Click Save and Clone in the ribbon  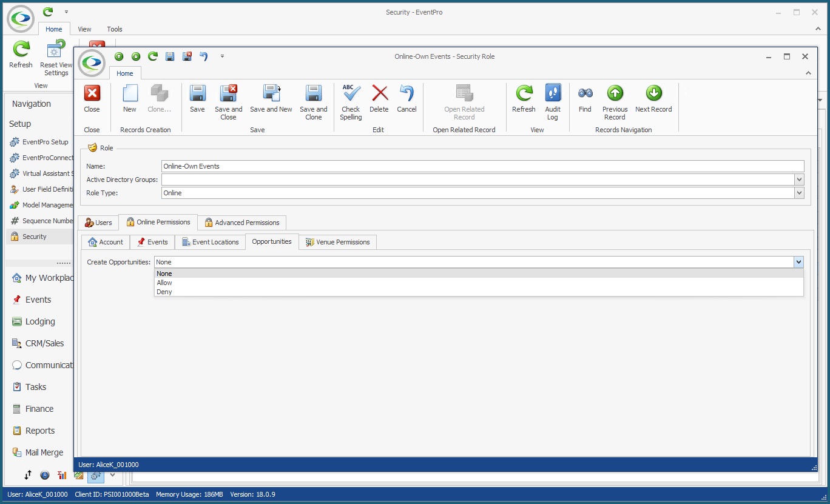tap(314, 102)
